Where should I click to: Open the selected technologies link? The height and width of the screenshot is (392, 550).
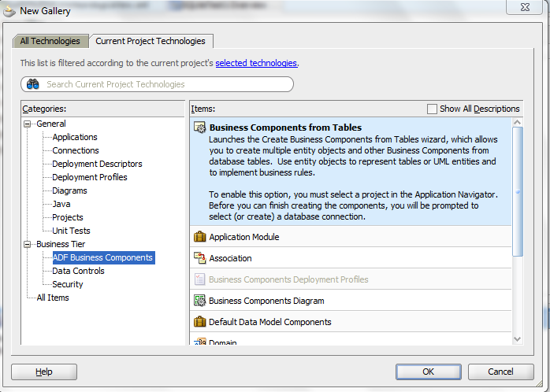[x=256, y=63]
